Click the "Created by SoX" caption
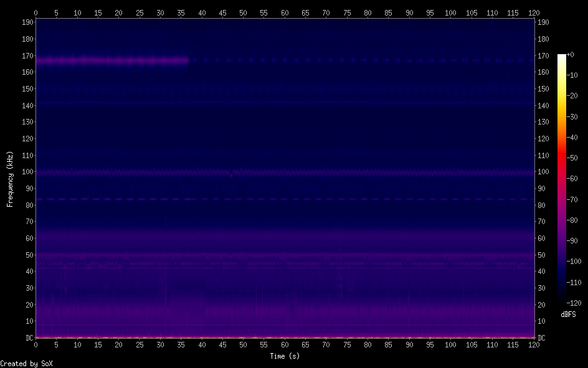 pos(26,364)
